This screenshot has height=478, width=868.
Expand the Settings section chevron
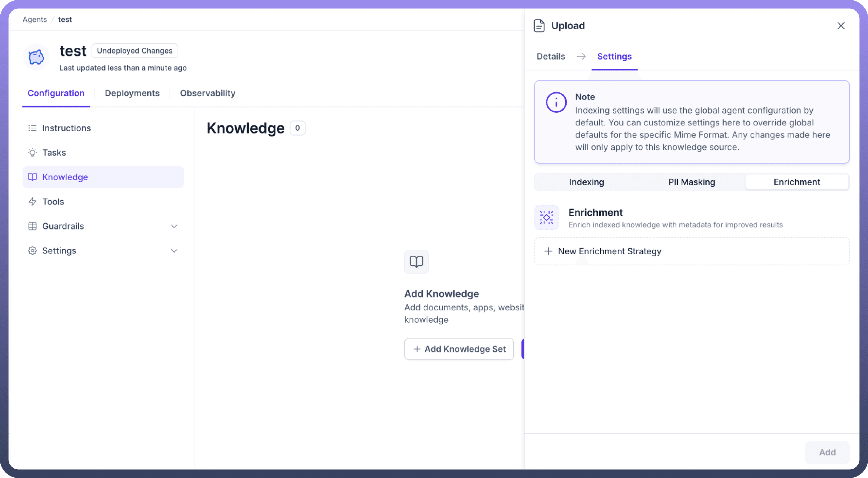tap(174, 251)
